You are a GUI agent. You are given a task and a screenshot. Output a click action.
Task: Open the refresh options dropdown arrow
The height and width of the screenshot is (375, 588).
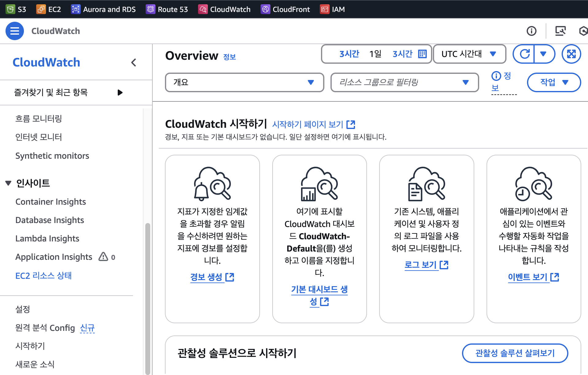tap(544, 54)
